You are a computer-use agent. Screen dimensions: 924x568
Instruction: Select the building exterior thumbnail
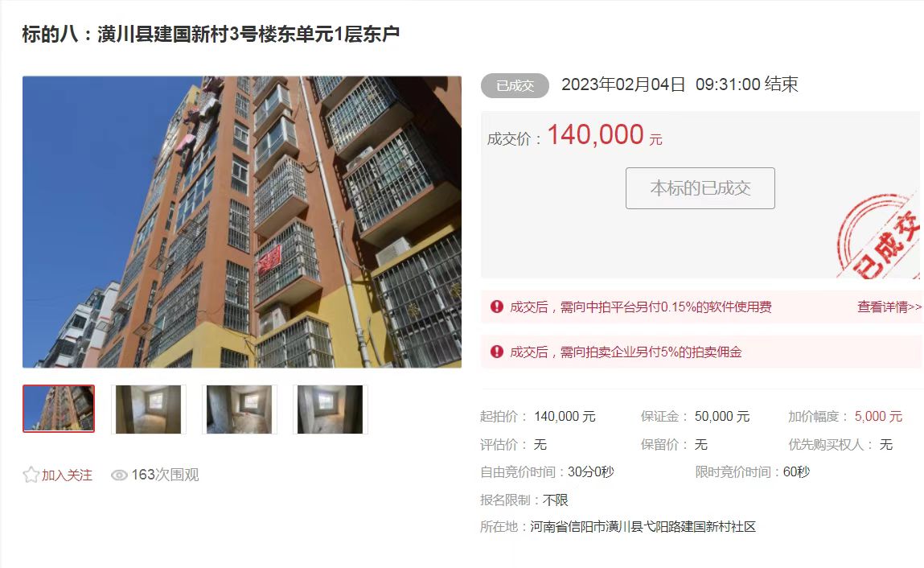click(x=59, y=409)
